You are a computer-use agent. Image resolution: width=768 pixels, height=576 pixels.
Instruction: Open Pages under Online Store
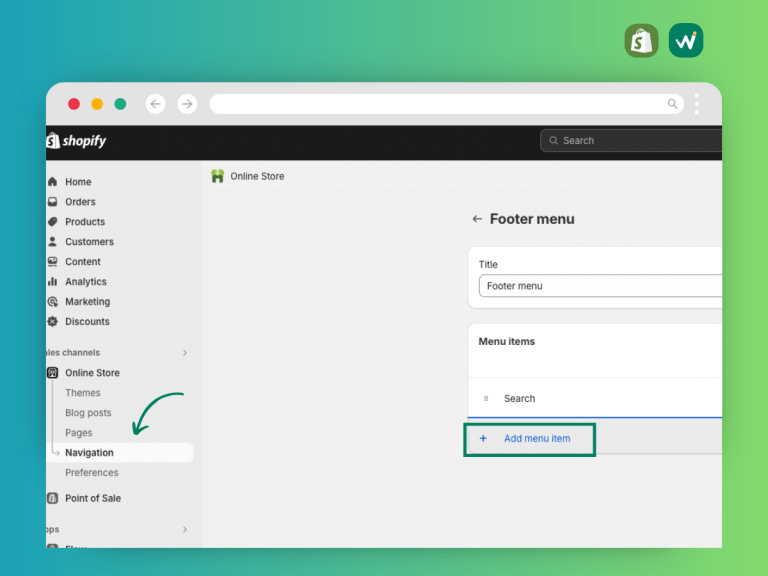click(79, 433)
